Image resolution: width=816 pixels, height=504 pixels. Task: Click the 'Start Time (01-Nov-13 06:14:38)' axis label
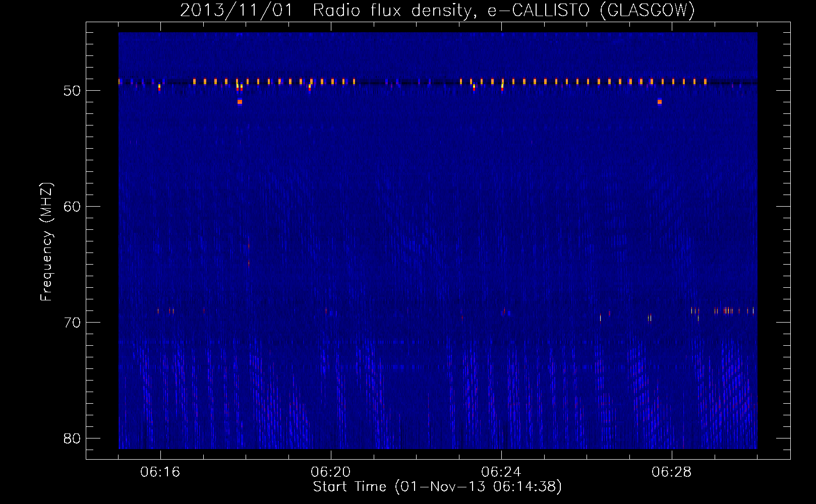tap(437, 487)
